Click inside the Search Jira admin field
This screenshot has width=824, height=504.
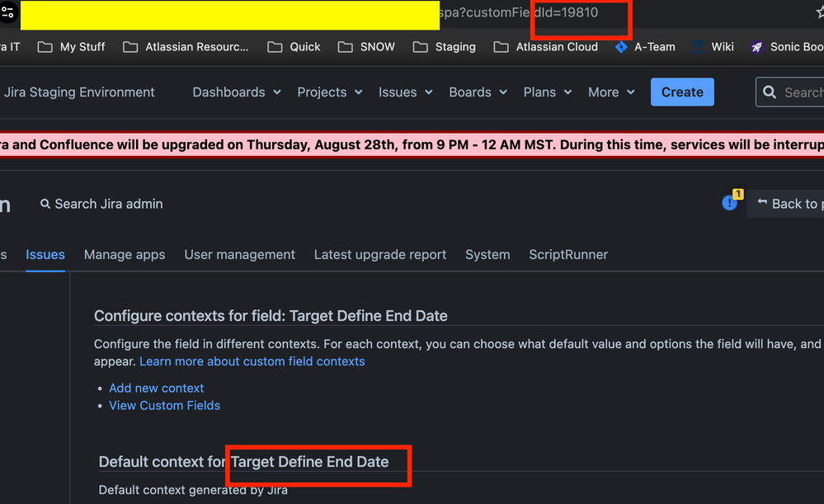click(107, 204)
